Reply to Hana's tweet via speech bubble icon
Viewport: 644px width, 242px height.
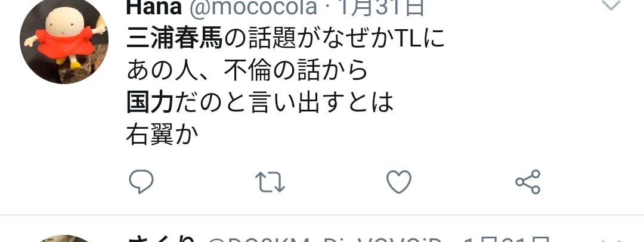(x=141, y=182)
